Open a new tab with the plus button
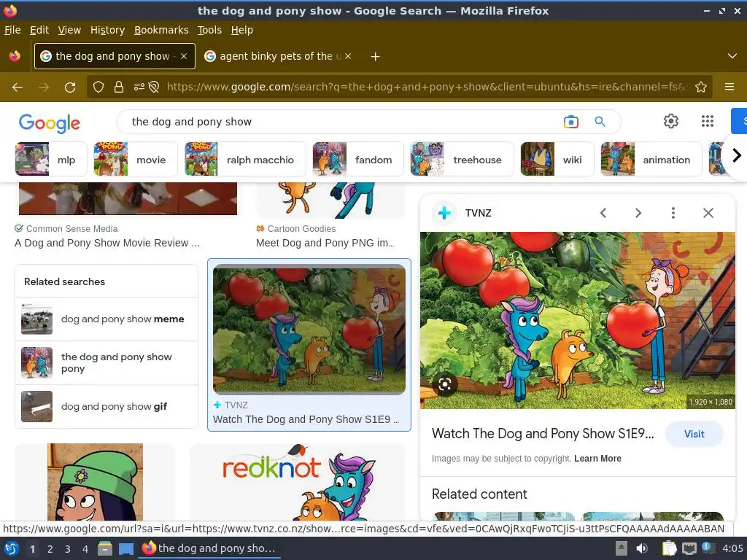This screenshot has width=747, height=560. [376, 57]
